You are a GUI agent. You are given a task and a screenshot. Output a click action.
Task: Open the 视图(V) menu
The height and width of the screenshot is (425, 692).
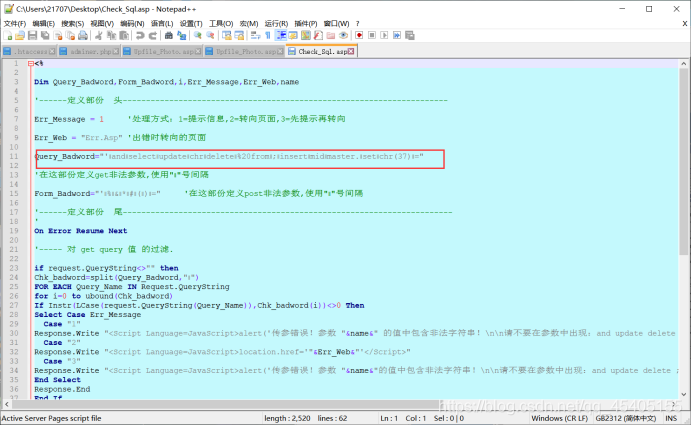point(102,23)
